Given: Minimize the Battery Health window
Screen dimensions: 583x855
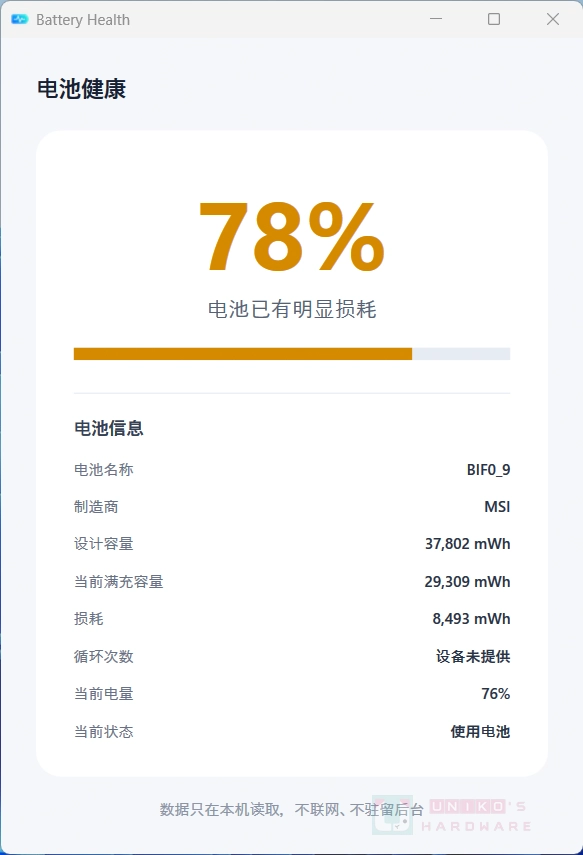Looking at the screenshot, I should pyautogui.click(x=436, y=19).
